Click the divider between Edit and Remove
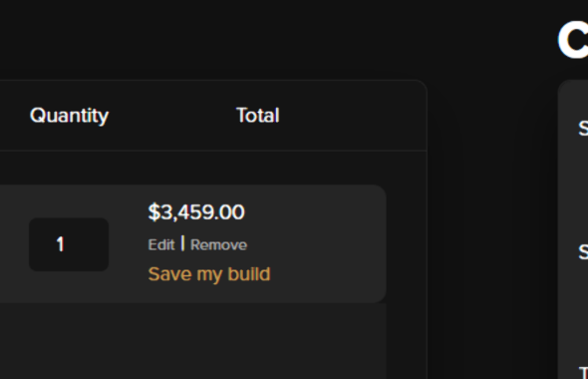Viewport: 588px width, 379px height. pyautogui.click(x=182, y=243)
